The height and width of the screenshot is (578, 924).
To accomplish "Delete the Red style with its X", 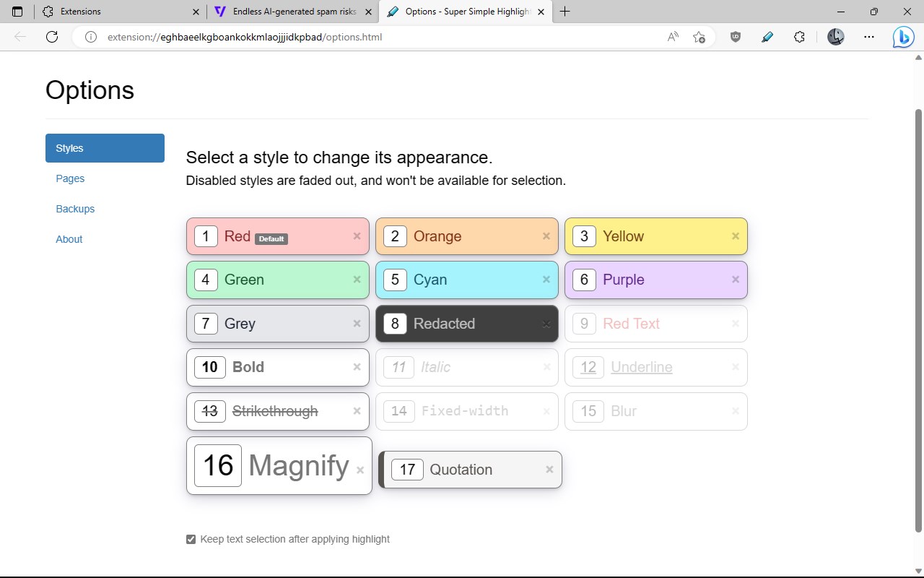I will 357,236.
